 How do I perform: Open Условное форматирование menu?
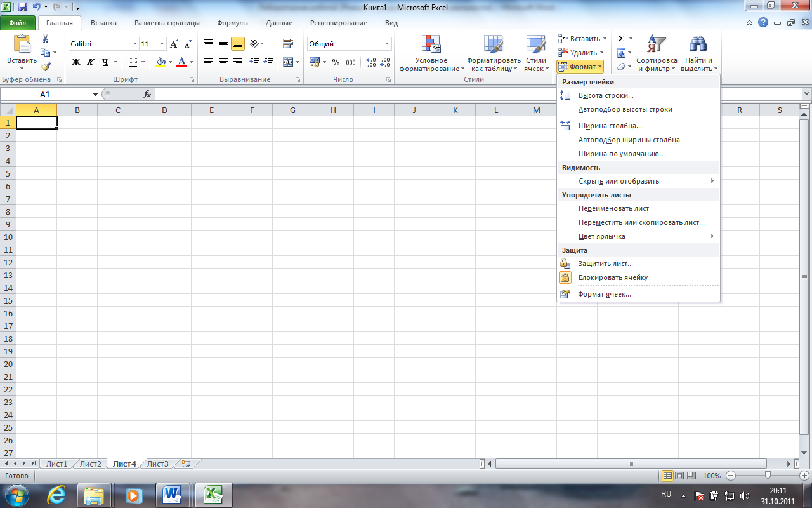click(x=431, y=53)
